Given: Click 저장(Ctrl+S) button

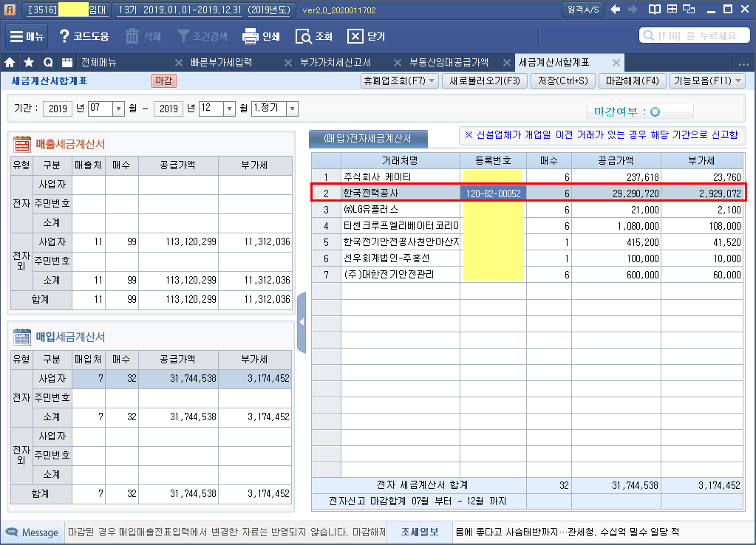Looking at the screenshot, I should click(x=563, y=81).
